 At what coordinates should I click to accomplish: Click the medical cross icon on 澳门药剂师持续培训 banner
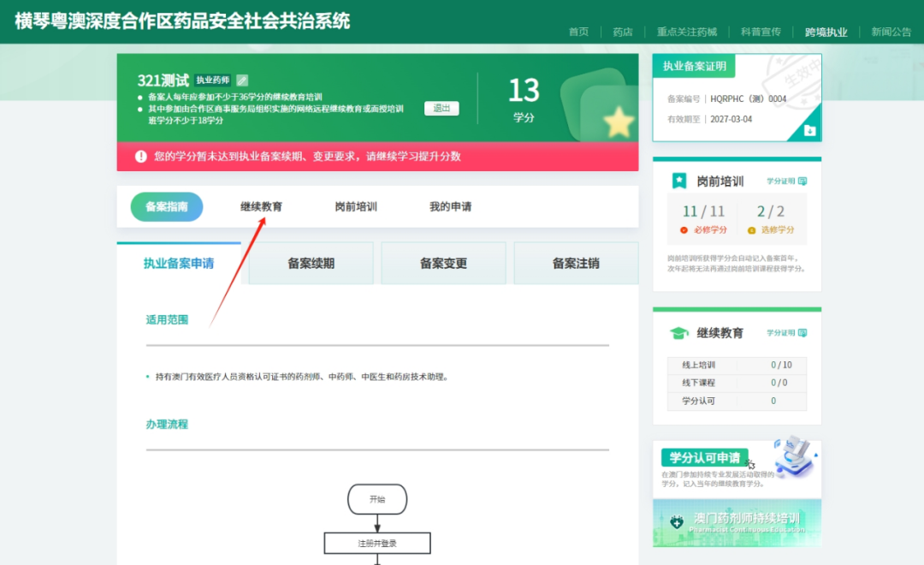pos(676,523)
